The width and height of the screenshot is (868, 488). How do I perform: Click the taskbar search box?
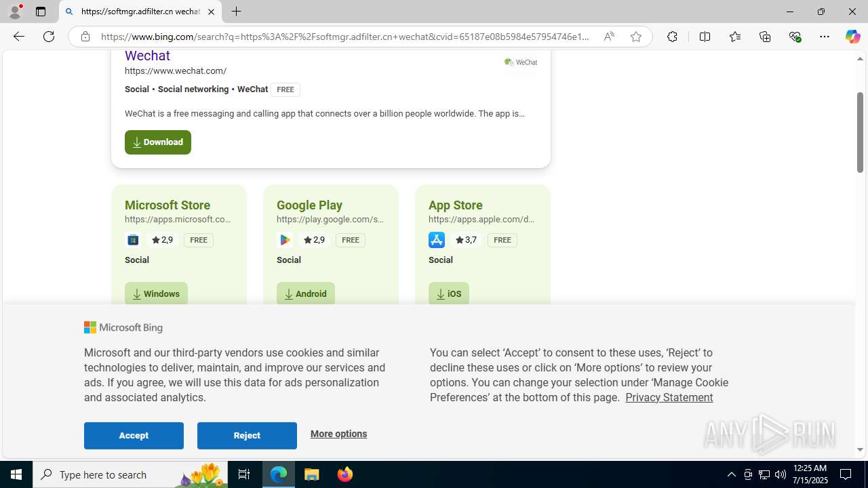[130, 474]
